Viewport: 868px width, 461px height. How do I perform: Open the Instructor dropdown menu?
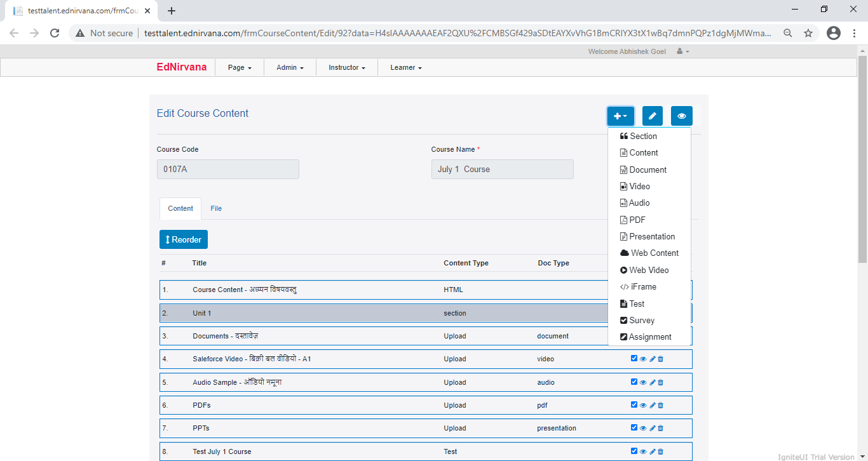click(x=346, y=67)
